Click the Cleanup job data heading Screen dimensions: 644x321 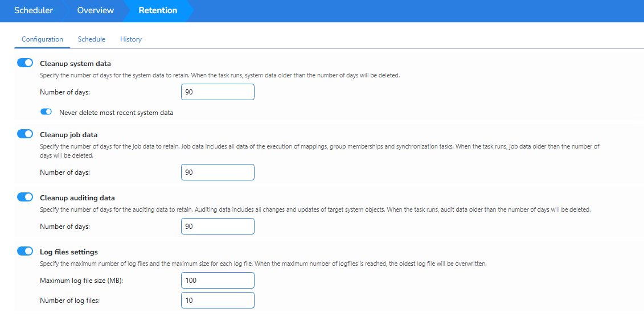(x=68, y=135)
